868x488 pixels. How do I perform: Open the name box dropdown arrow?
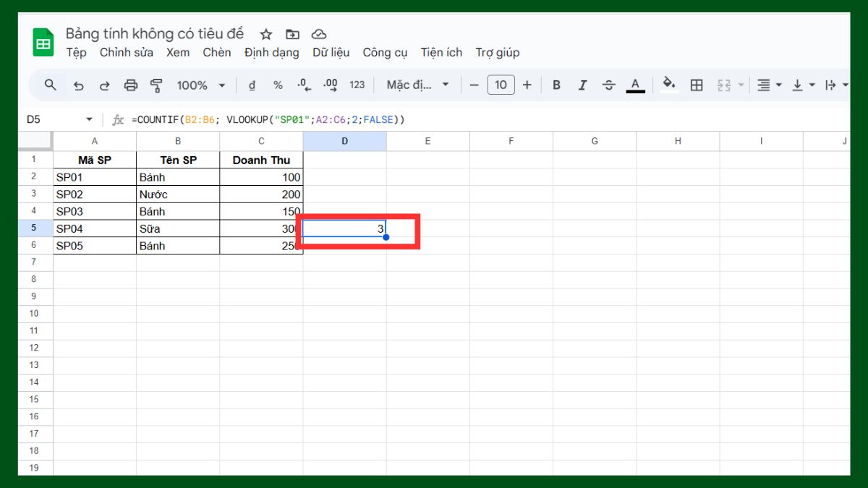click(x=89, y=119)
